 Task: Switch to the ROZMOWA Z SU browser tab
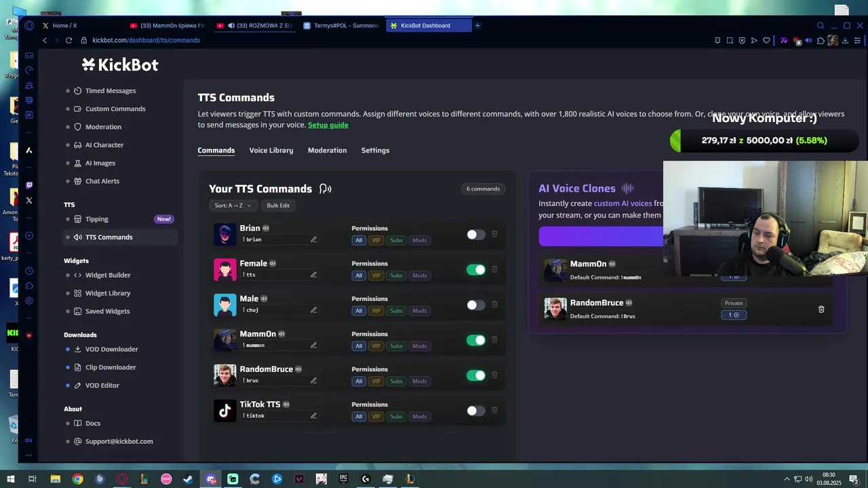[x=254, y=26]
